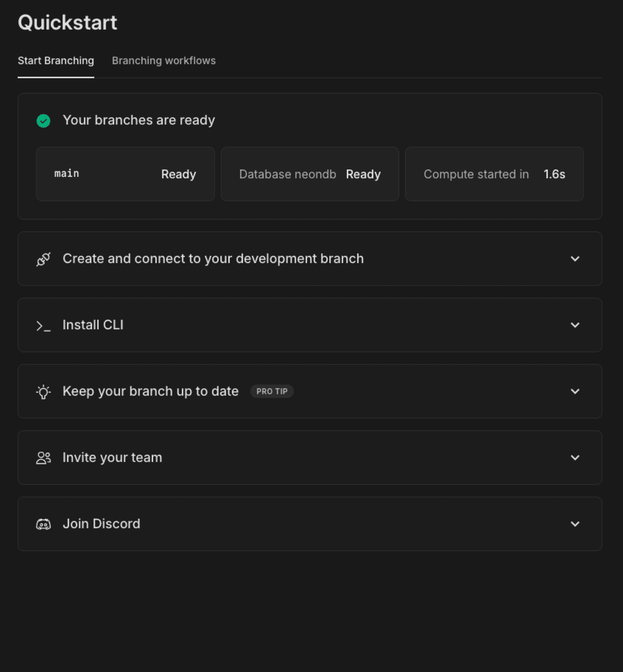Click the PRO TIP badge
This screenshot has width=623, height=672.
[x=272, y=391]
